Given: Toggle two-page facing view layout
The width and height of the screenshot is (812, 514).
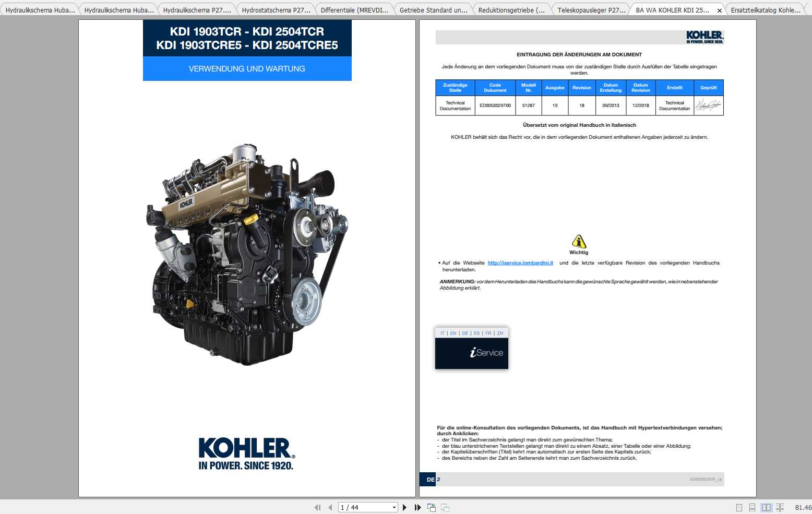Looking at the screenshot, I should tap(766, 507).
